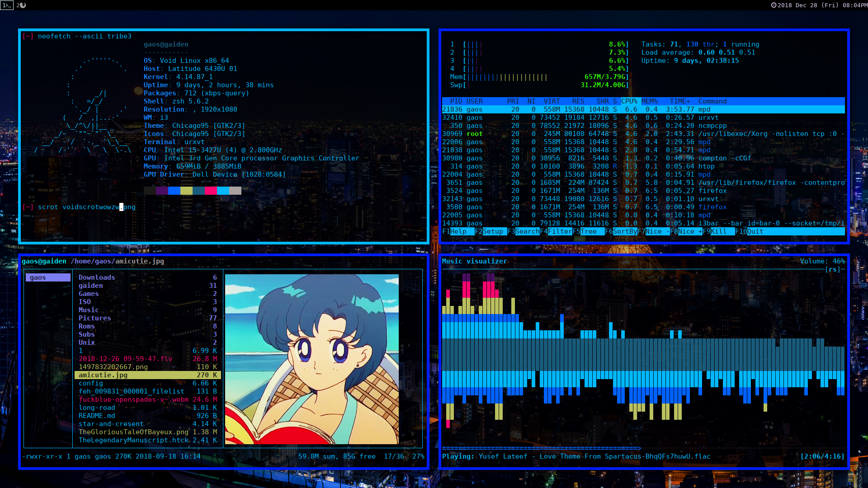
Task: Select 2018-12-26 09-59-47.flv file in ranger
Action: [x=147, y=359]
